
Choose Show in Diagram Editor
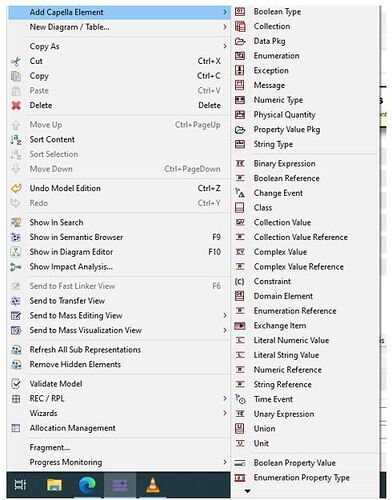click(118, 252)
